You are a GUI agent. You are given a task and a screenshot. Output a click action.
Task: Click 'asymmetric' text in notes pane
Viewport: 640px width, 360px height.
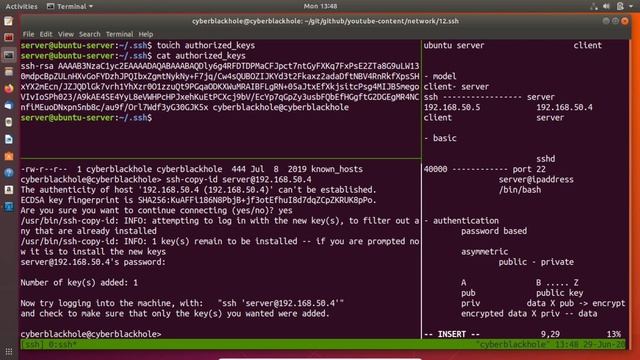click(484, 252)
